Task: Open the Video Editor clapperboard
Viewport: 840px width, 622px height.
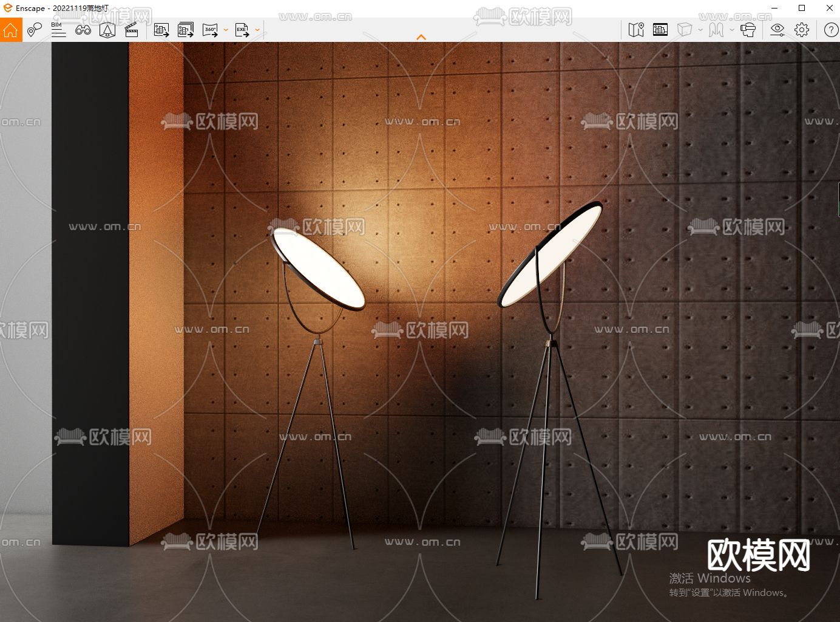Action: coord(131,30)
